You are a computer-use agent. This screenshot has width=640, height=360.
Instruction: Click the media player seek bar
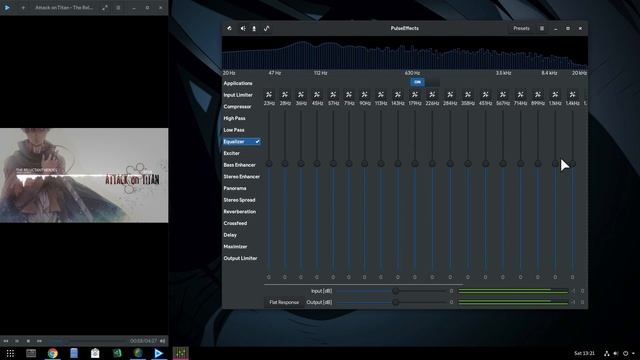coord(87,340)
